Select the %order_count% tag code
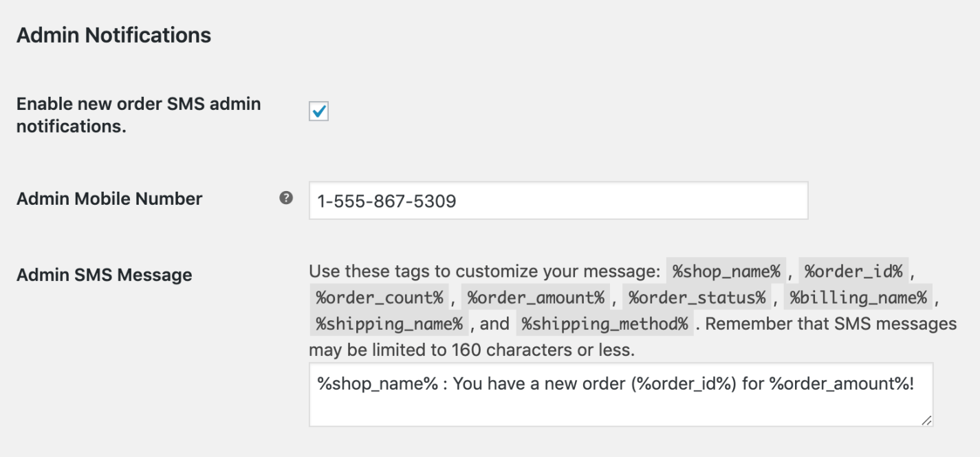 coord(379,298)
